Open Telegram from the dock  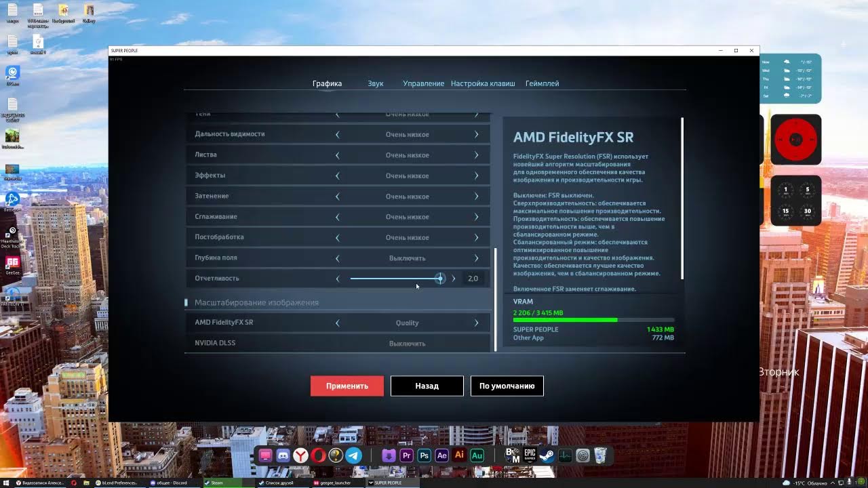pyautogui.click(x=353, y=456)
